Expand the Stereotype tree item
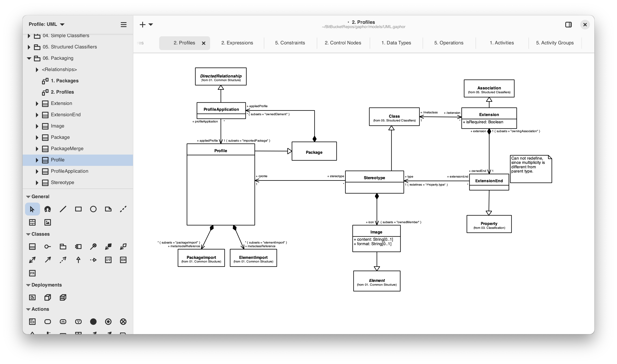Screen dimensions: 617x364 37,182
